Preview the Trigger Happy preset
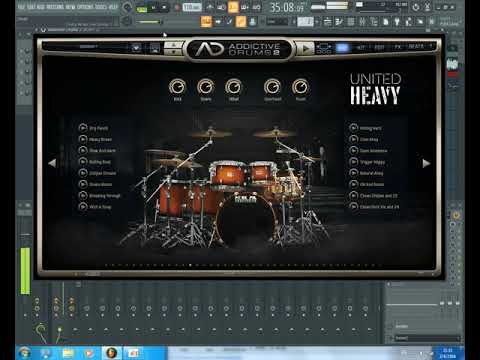The image size is (480, 360). (x=353, y=162)
